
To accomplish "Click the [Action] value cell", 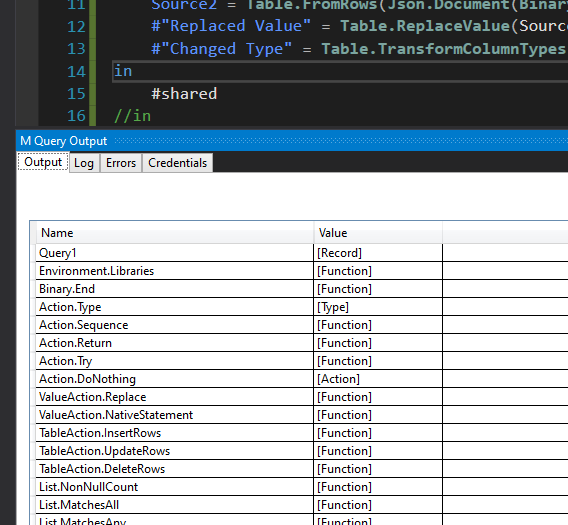I will pyautogui.click(x=378, y=379).
